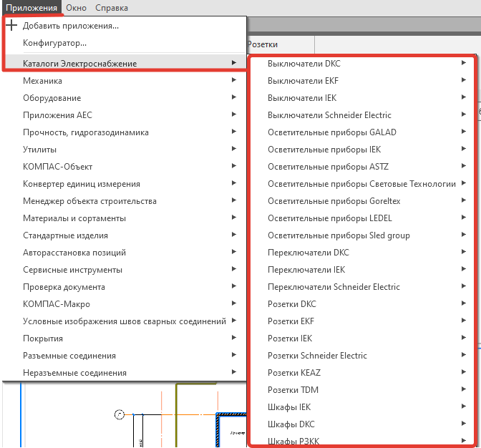Open the Конфигуратор... menu entry
The width and height of the screenshot is (481, 448).
tap(54, 44)
